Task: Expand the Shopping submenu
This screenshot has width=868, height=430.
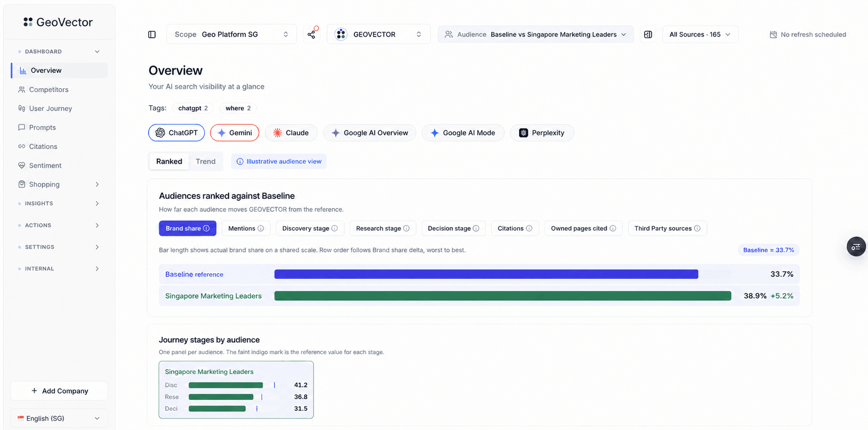Action: point(97,184)
